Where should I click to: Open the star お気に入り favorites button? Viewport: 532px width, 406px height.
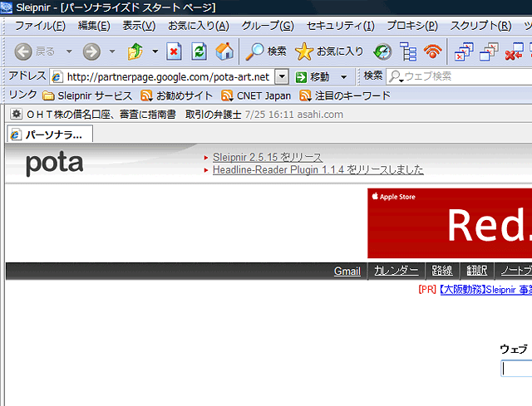[329, 51]
